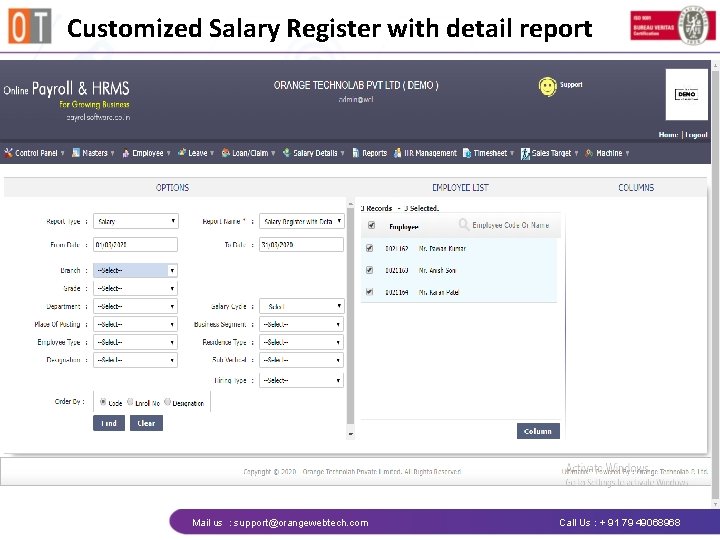Open the Department dropdown
This screenshot has width=720, height=540.
tap(135, 306)
